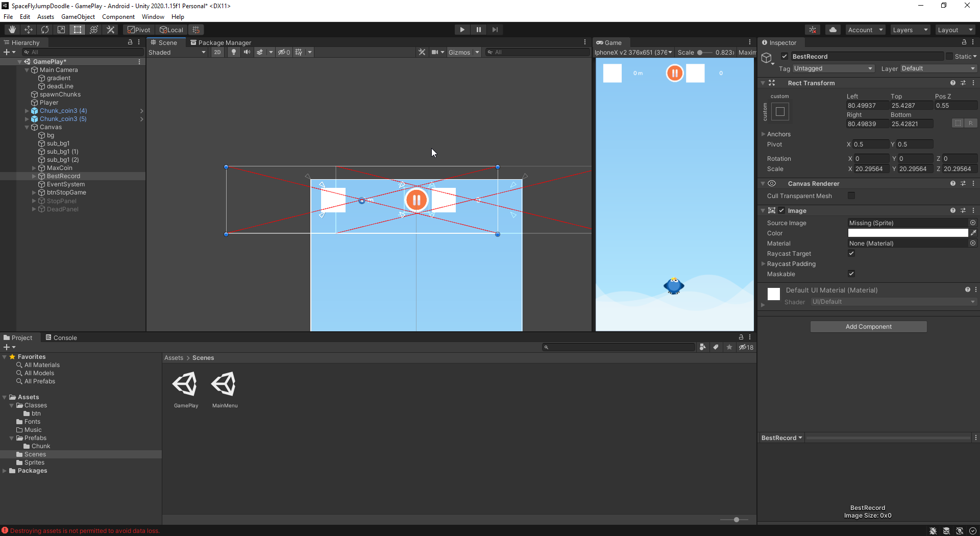Lock the Inspector panel

(964, 42)
